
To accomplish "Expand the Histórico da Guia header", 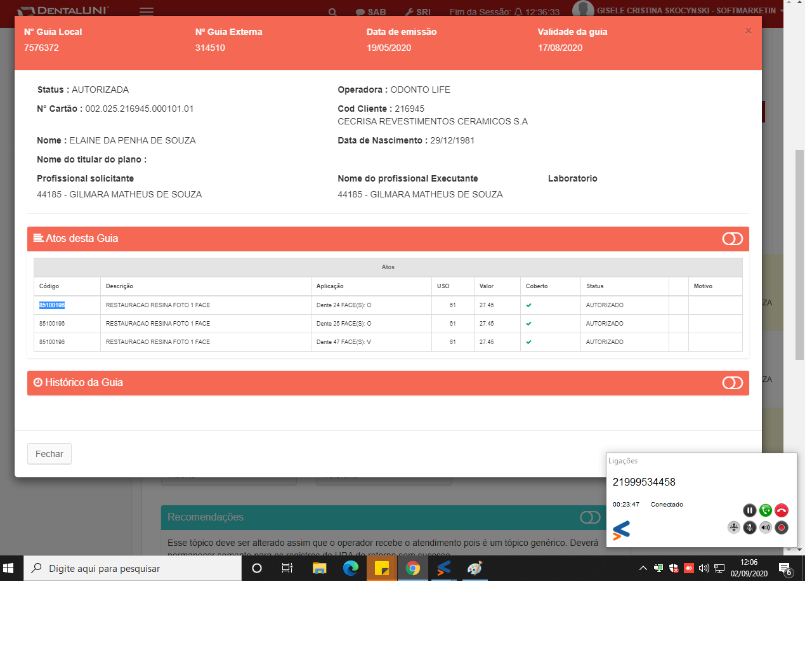I will [84, 383].
